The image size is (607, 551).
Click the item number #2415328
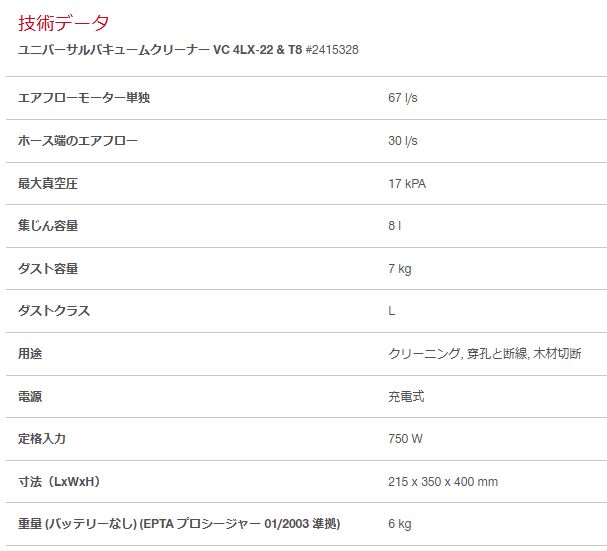(332, 50)
